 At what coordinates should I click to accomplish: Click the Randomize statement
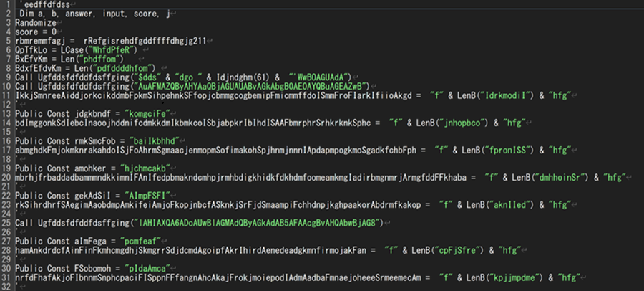pos(36,23)
